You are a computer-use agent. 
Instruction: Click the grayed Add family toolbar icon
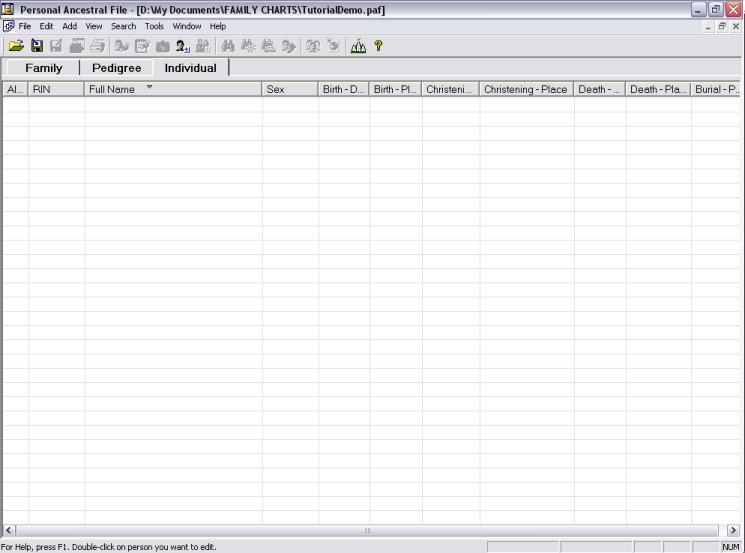(203, 46)
